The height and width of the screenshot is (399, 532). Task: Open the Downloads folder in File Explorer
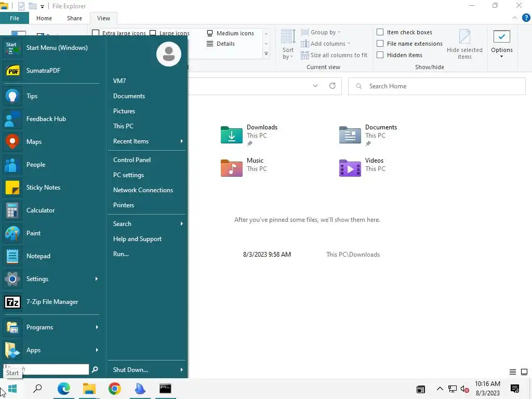(x=249, y=135)
